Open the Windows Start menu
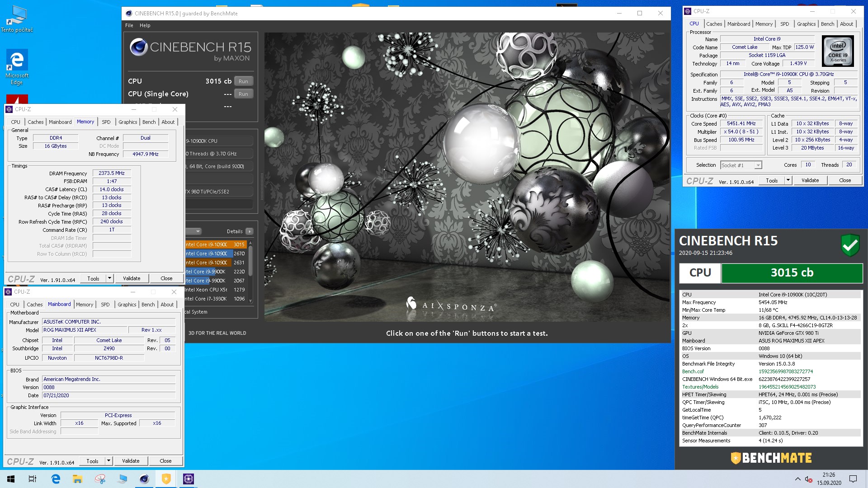Viewport: 868px width, 488px height. 11,479
